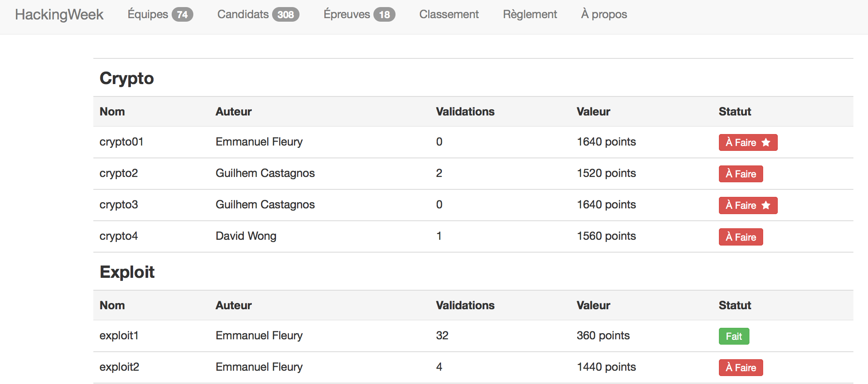The width and height of the screenshot is (868, 384).
Task: Click the star icon in crypto01 status
Action: pos(766,142)
